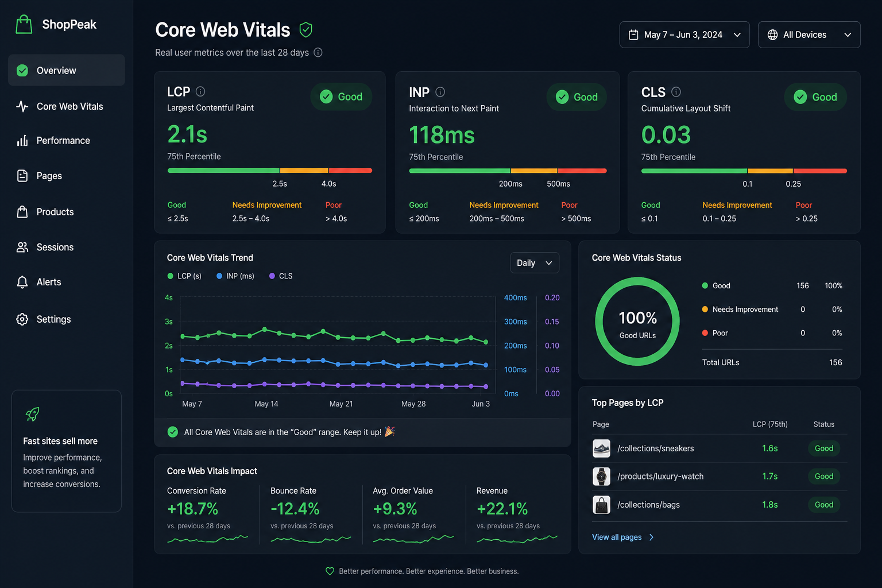Open the All Devices dropdown
The width and height of the screenshot is (882, 588).
point(809,35)
